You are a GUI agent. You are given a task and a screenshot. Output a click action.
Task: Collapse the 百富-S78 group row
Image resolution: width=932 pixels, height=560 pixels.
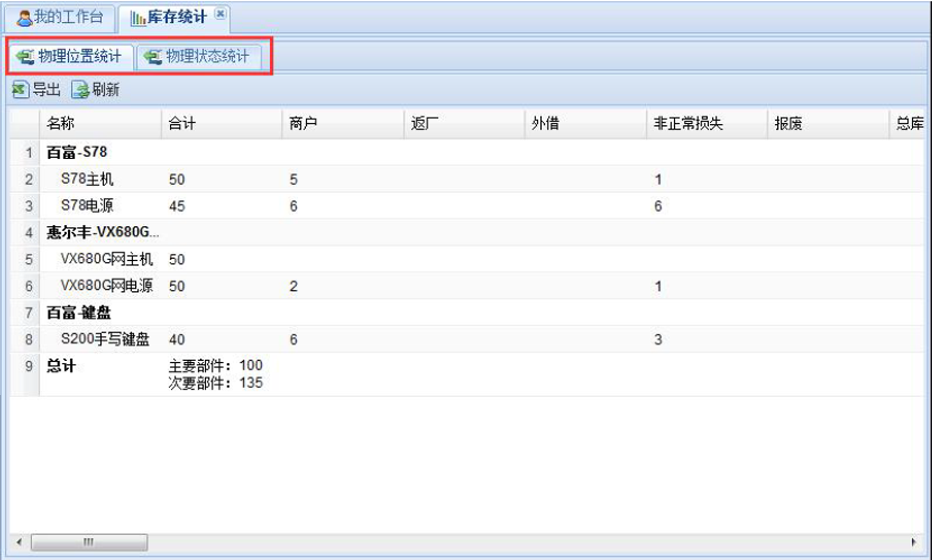point(77,152)
